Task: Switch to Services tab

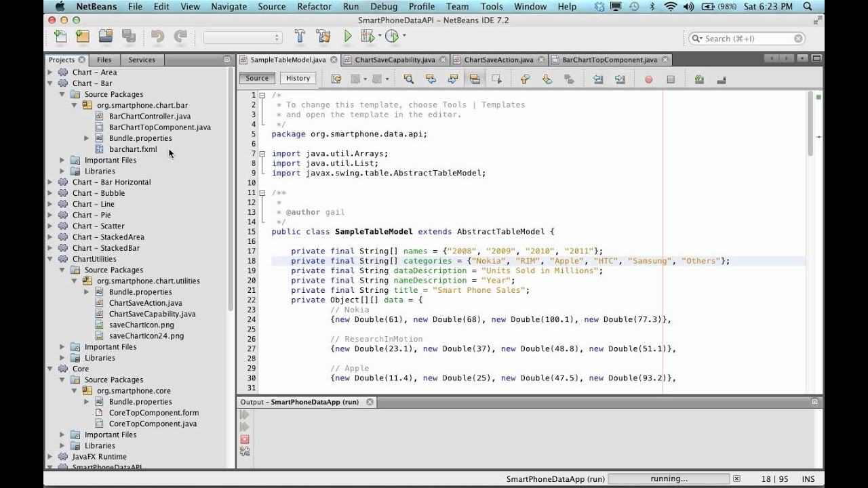Action: (142, 60)
